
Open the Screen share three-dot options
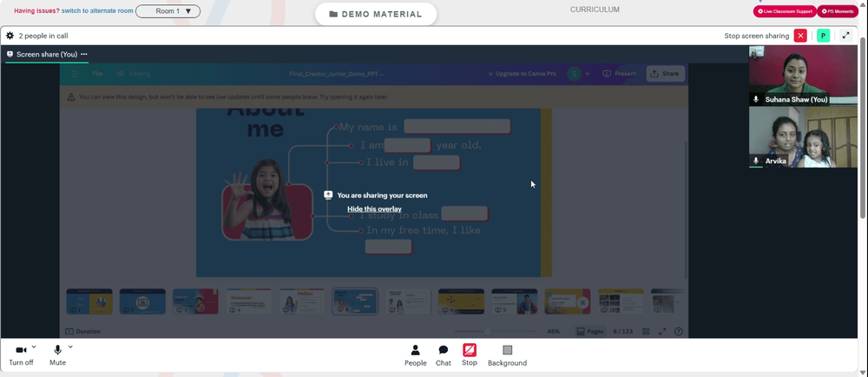[84, 54]
